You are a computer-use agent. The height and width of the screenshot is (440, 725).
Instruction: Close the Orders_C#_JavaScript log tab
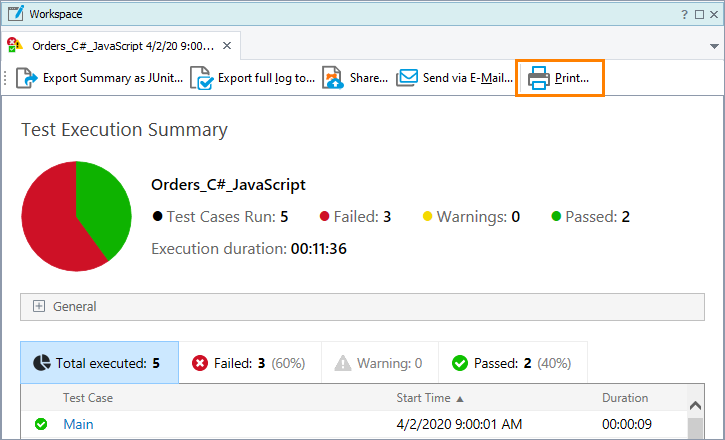pos(227,46)
